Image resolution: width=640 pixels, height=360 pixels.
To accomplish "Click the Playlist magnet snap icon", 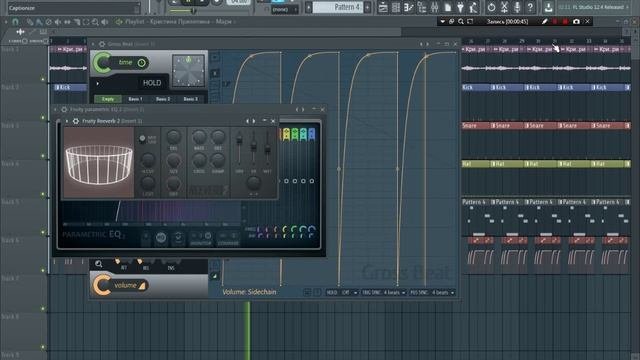I will (15, 22).
